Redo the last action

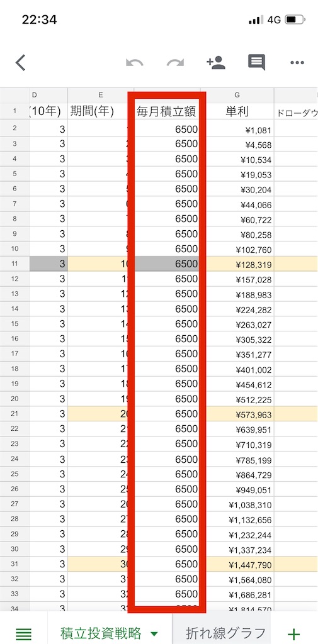click(x=175, y=63)
